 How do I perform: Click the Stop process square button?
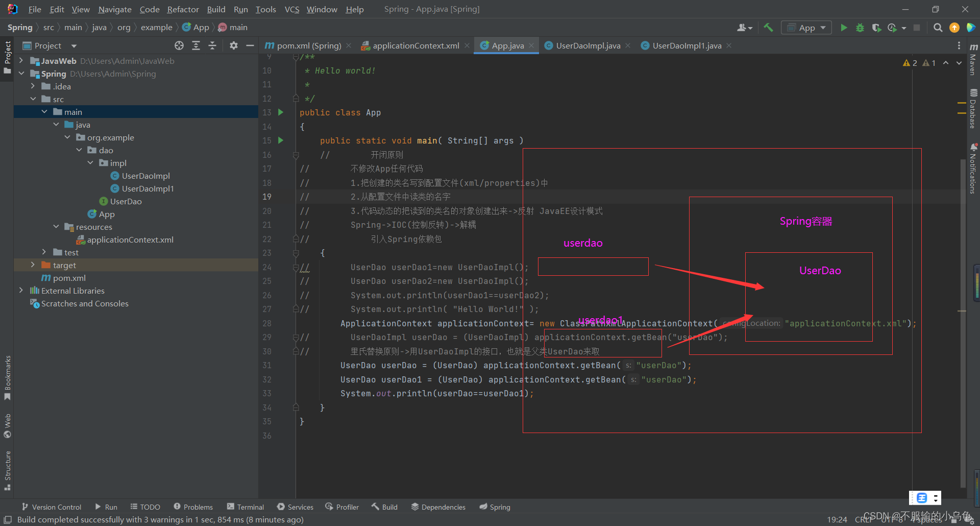pos(917,28)
